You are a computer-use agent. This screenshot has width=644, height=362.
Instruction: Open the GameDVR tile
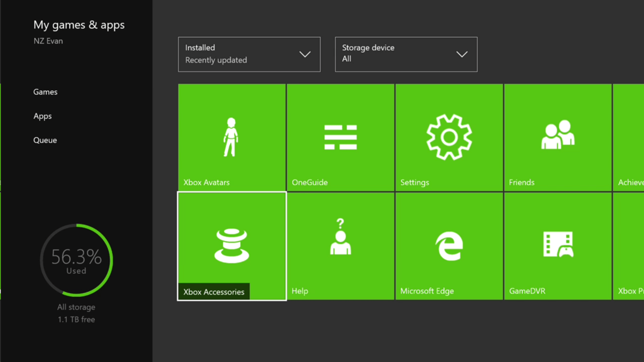point(558,246)
